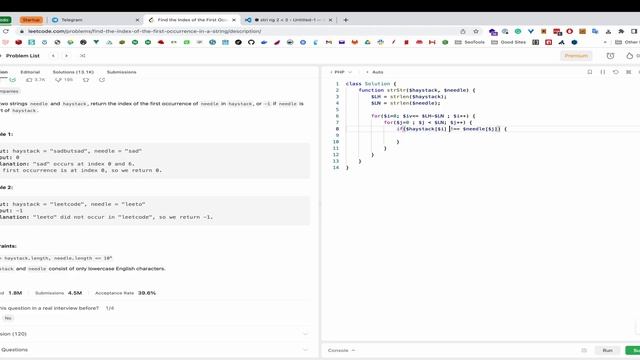Expand the Discussion (120) section

[155, 334]
